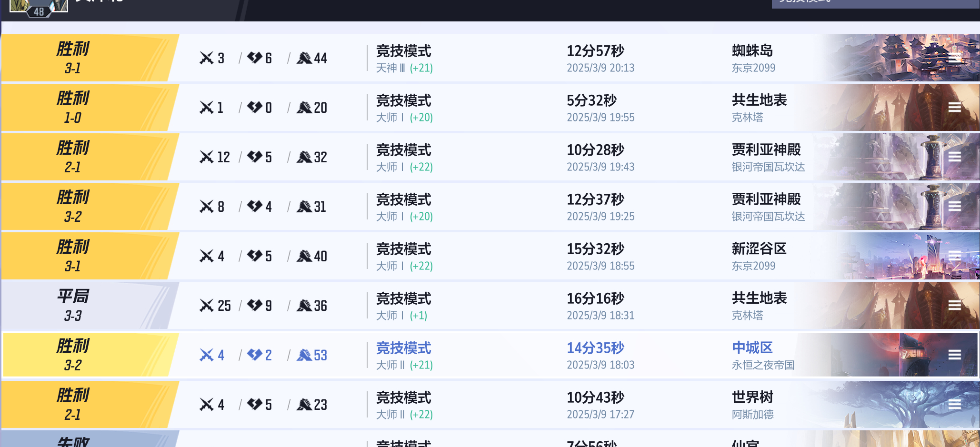Click the deaths icon beside 9 in the 平局 row
Screen dimensions: 980x447
[x=255, y=305]
